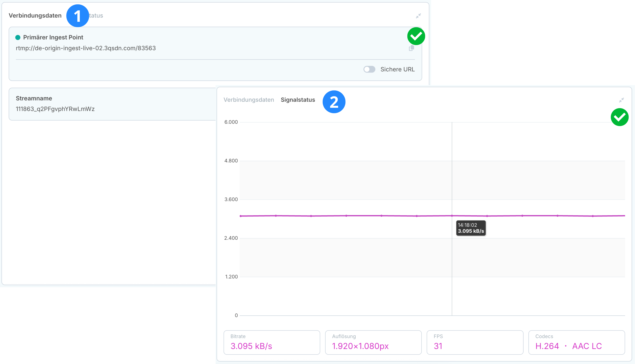Viewport: 635px width, 364px height.
Task: Click the stream name 111863_q2PFgvphYRwLmWz
Action: (x=55, y=109)
